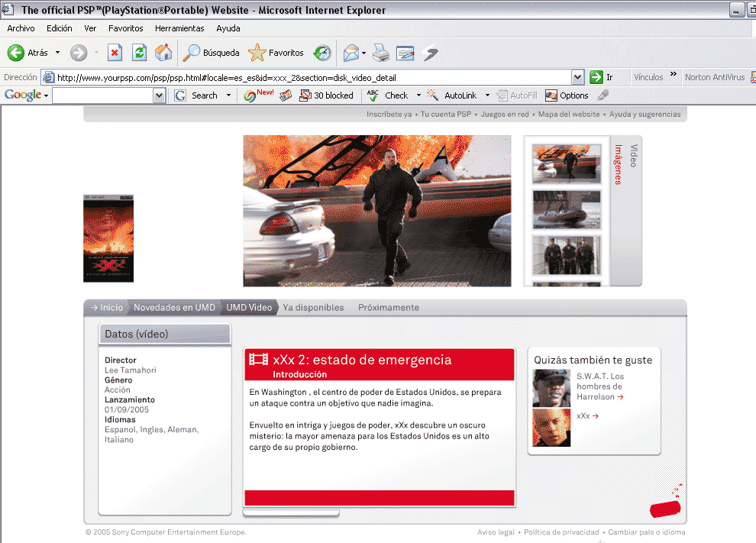
Task: Expand the Google search box dropdown
Action: coord(159,95)
